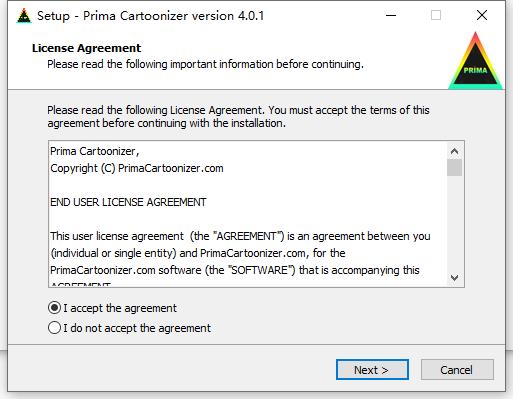Click the greyed-out maximize button

tap(436, 15)
